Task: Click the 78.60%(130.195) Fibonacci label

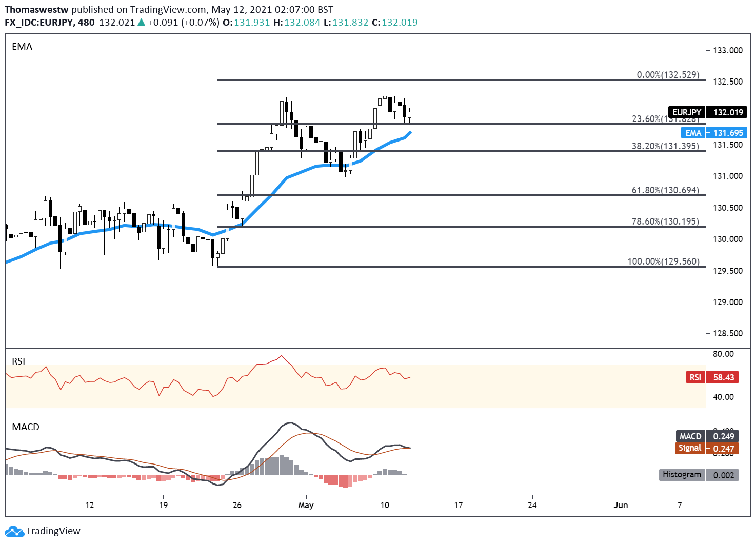Action: 665,221
